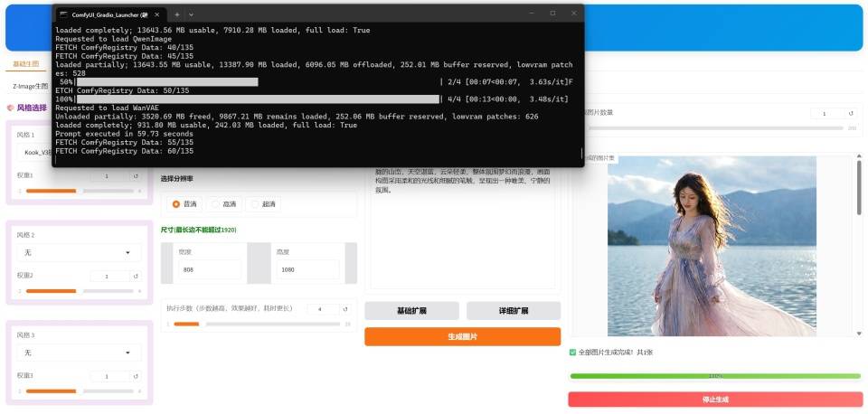Click the gallery scrollbar up arrow

pyautogui.click(x=859, y=158)
